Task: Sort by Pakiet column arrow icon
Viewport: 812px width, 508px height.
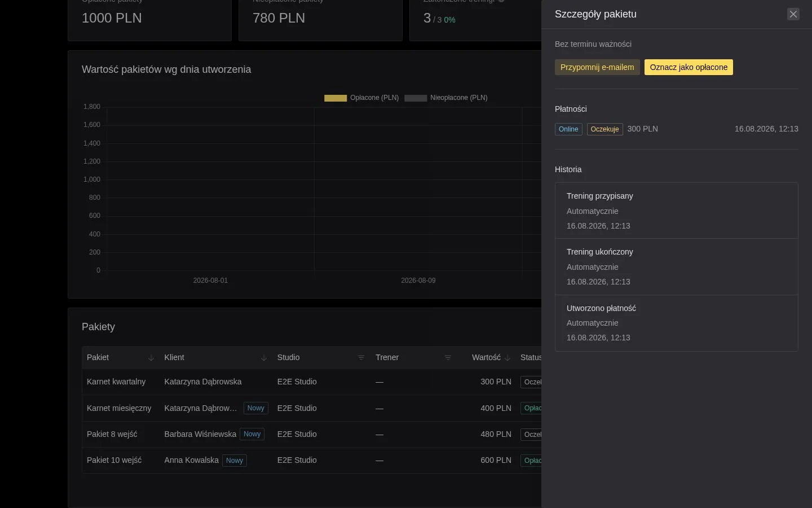Action: point(151,358)
